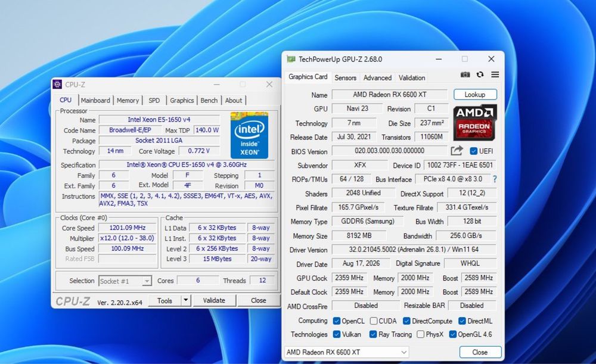Click the Bus Interface question mark
The image size is (596, 364).
[495, 179]
